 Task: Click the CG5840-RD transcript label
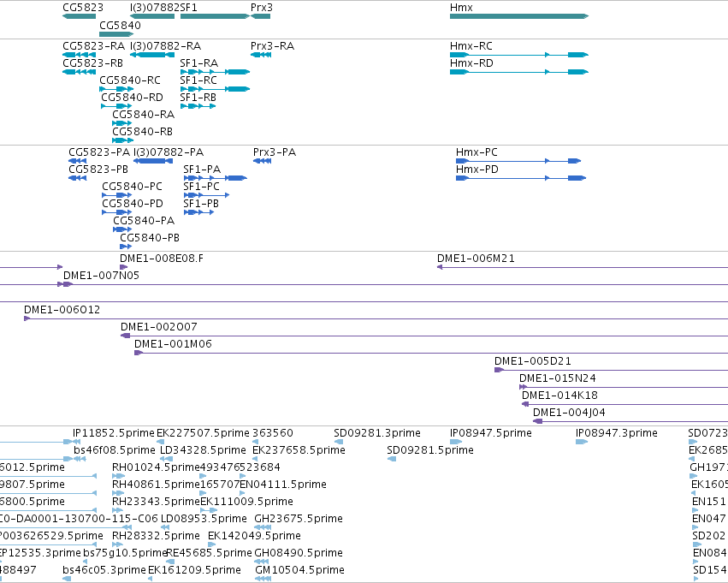(133, 98)
